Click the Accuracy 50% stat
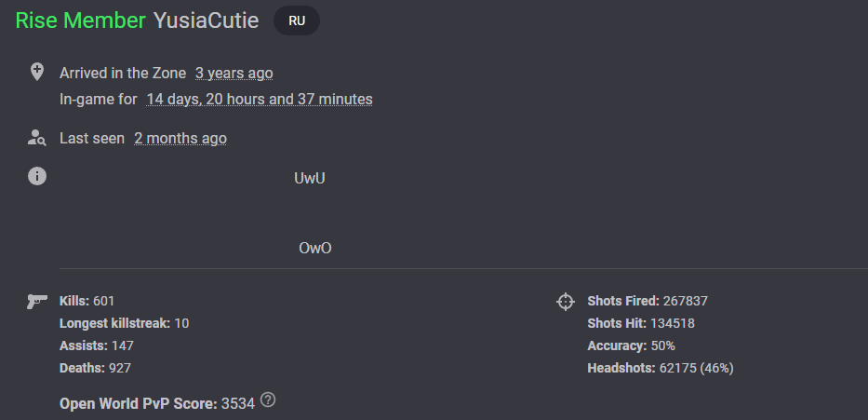The image size is (868, 420). 631,345
